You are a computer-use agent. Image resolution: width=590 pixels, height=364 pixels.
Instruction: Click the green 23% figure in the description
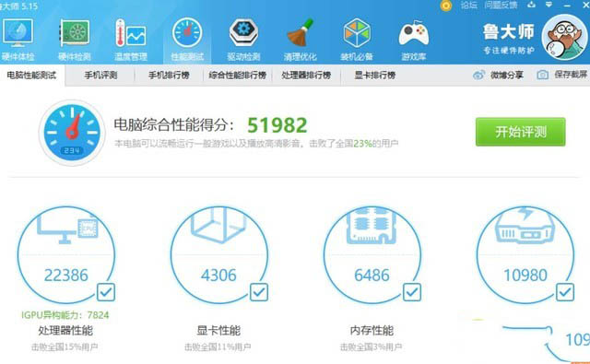[362, 143]
